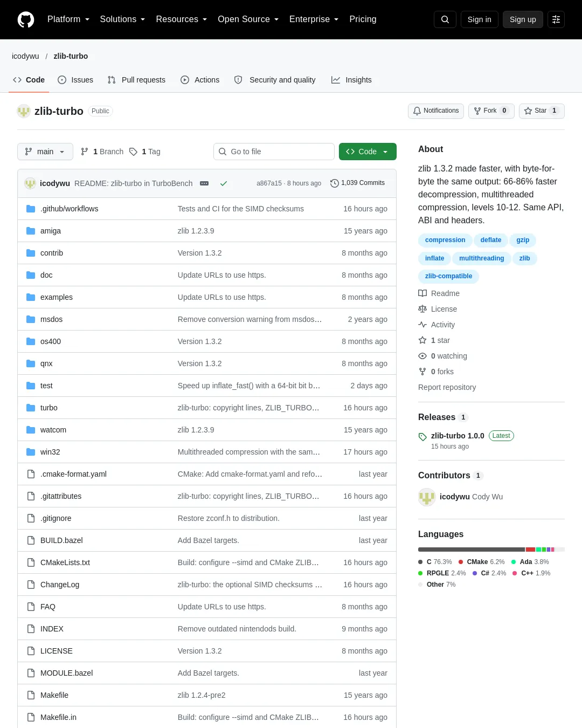
Task: Open the green Code dropdown button
Action: (x=368, y=152)
